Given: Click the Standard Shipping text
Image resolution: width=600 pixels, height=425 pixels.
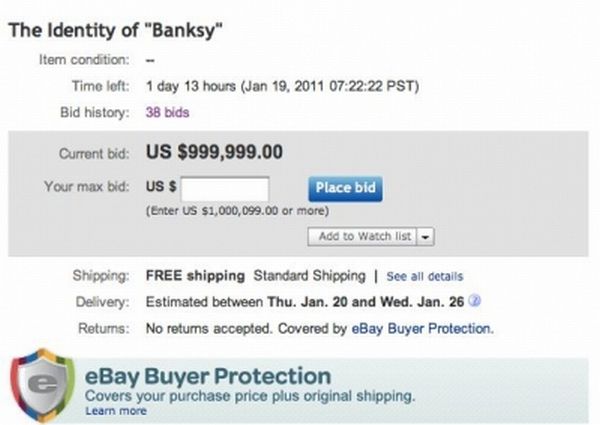Looking at the screenshot, I should point(307,275).
